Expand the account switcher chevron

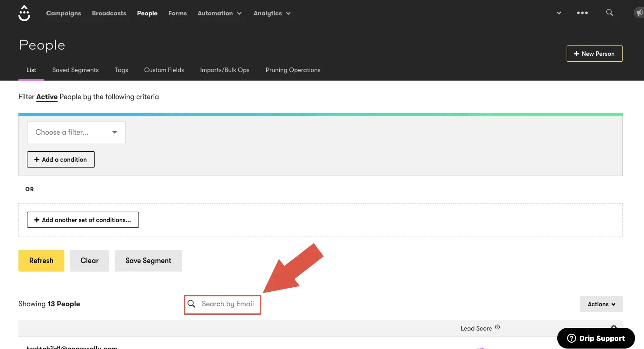click(x=559, y=13)
